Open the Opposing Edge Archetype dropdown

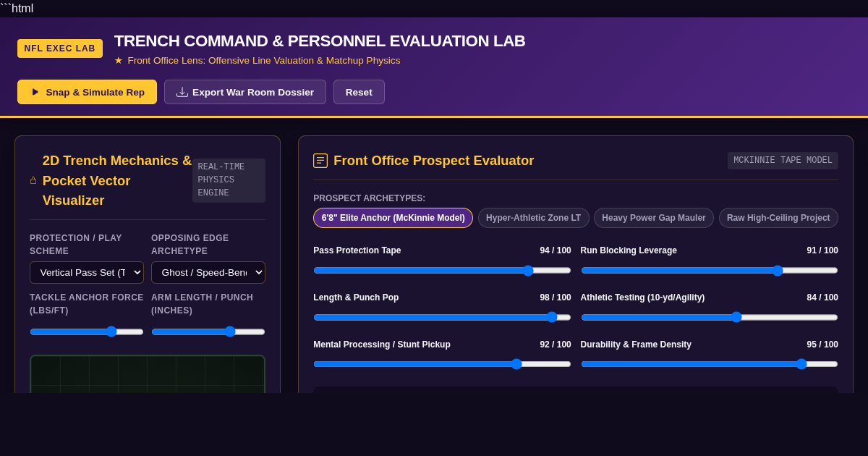click(x=208, y=273)
